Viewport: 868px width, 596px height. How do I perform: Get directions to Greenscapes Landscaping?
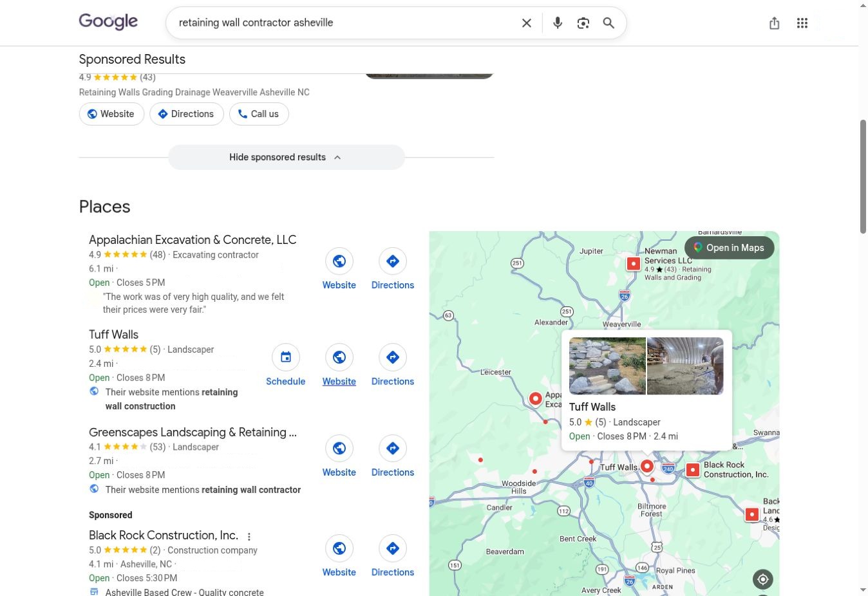[393, 448]
